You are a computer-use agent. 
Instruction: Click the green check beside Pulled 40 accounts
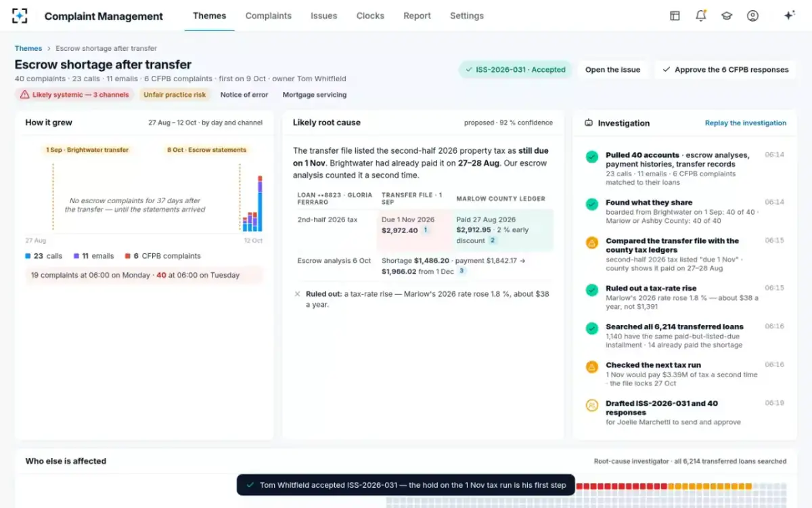[x=592, y=156]
